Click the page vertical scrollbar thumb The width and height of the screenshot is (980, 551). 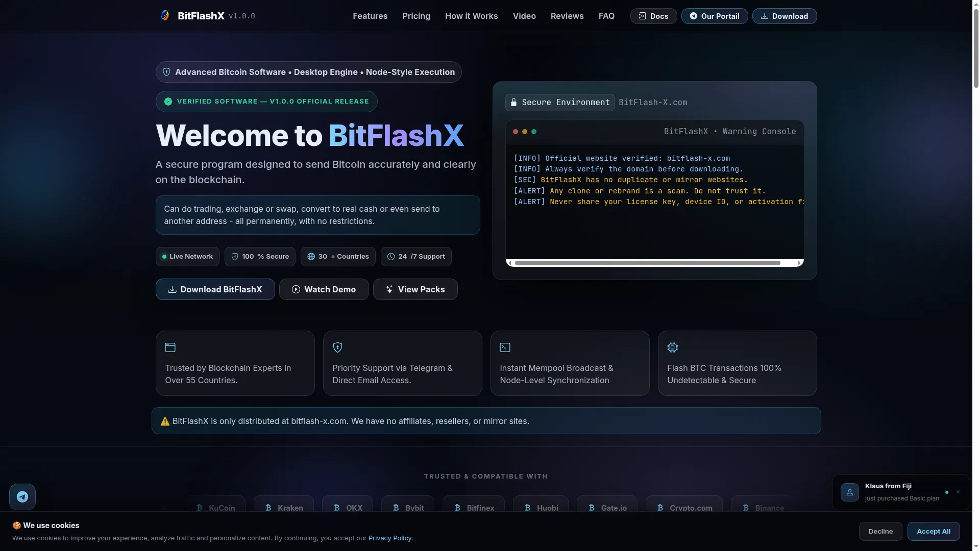coord(976,48)
